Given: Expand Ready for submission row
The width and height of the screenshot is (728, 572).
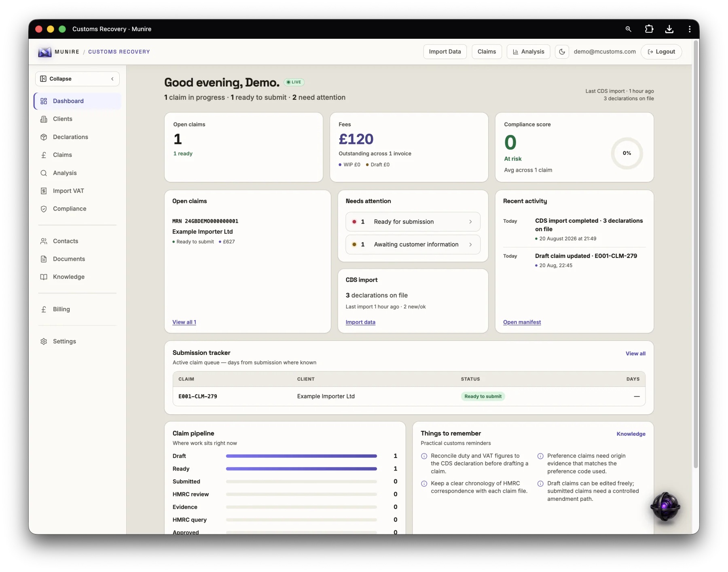Looking at the screenshot, I should [x=413, y=222].
